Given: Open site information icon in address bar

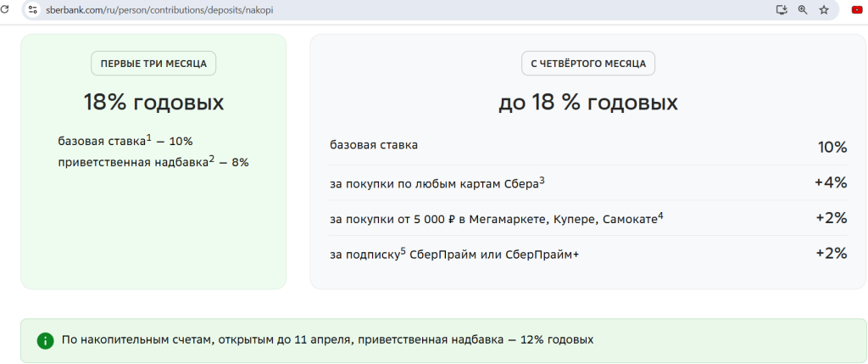Looking at the screenshot, I should 33,9.
